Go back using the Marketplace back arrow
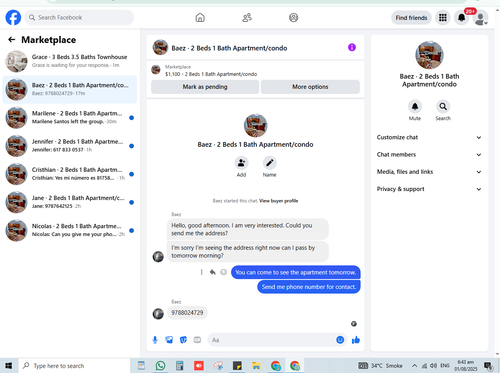500x373 pixels. 12,40
